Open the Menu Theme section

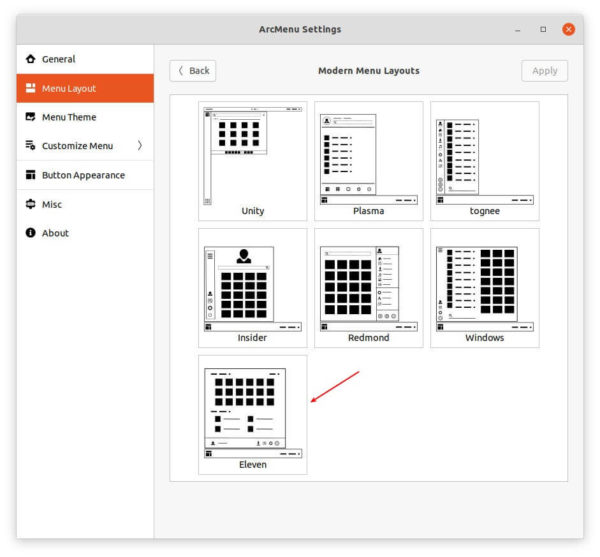pos(85,117)
